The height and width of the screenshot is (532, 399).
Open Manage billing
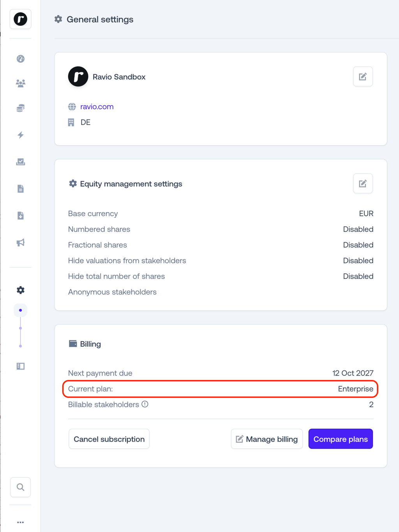pyautogui.click(x=267, y=439)
